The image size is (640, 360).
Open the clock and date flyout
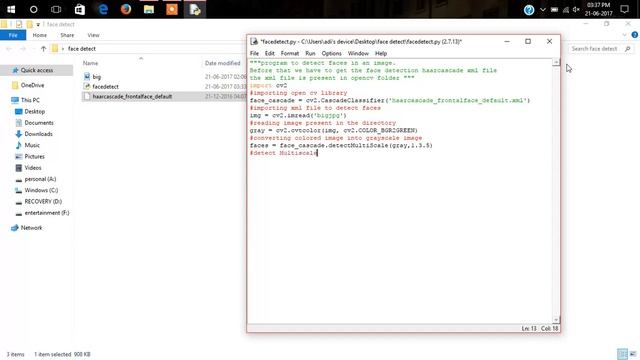pos(598,9)
